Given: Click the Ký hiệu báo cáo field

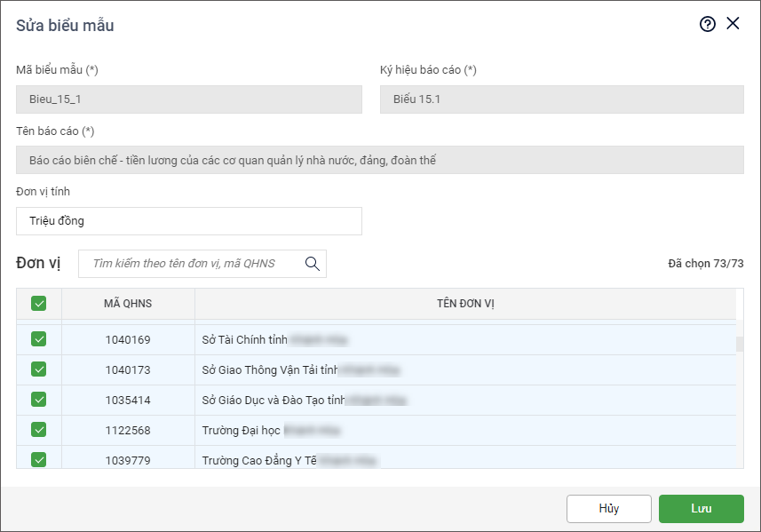Looking at the screenshot, I should 561,99.
